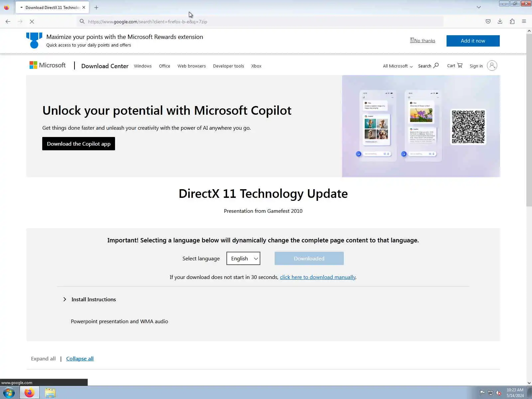
Task: Open the Windows Start orb
Action: pos(9,393)
